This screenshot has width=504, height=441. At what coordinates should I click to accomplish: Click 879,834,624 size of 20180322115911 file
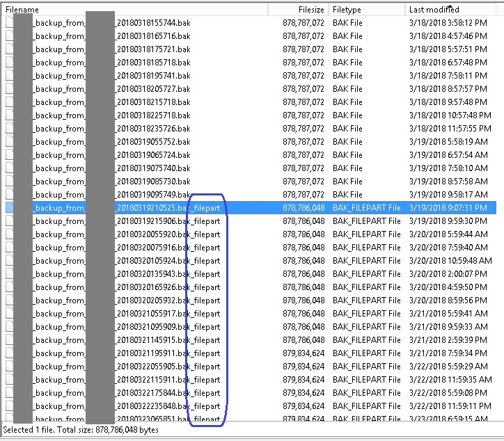[x=304, y=380]
